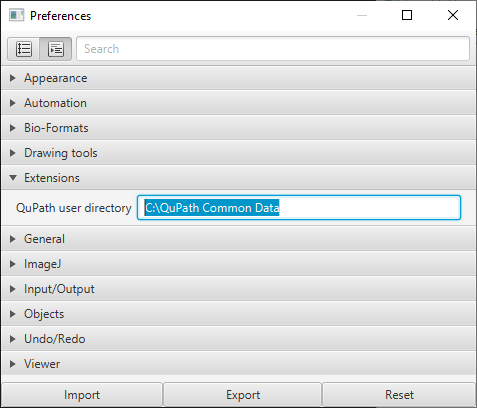Open the Drawing tools section
The image size is (477, 408).
pos(238,153)
